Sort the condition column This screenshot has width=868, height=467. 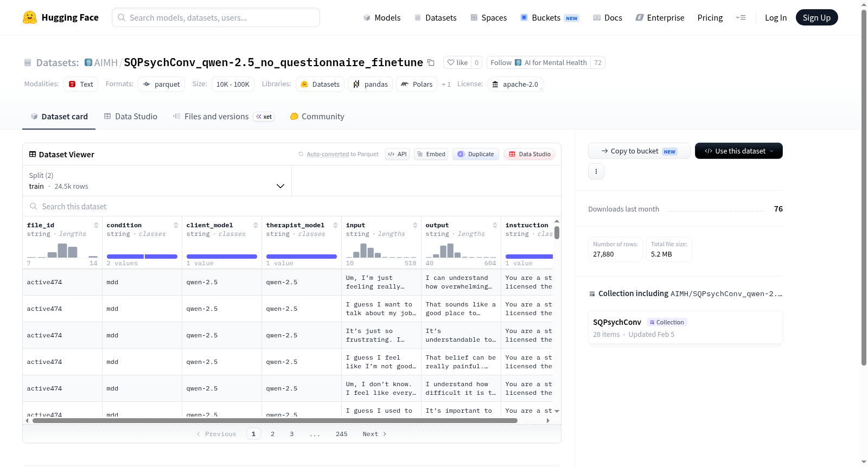pos(176,225)
